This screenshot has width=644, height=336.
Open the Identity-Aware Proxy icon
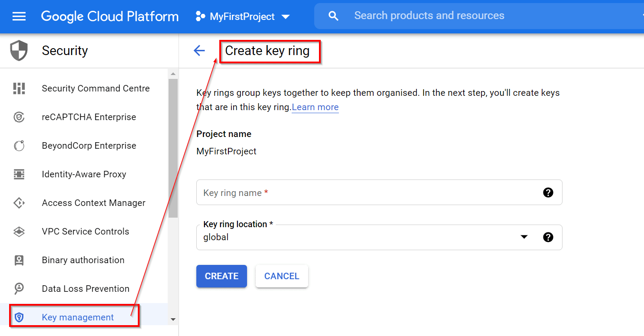pyautogui.click(x=19, y=174)
